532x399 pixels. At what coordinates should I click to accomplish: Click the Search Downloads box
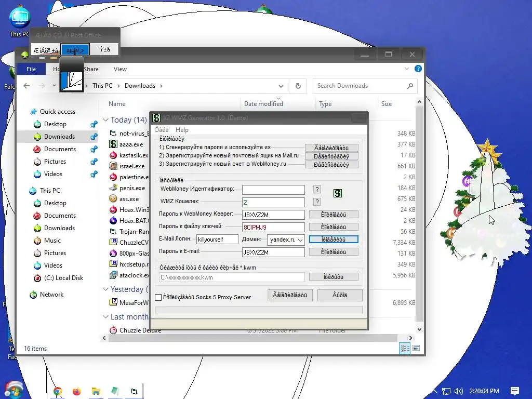(365, 86)
